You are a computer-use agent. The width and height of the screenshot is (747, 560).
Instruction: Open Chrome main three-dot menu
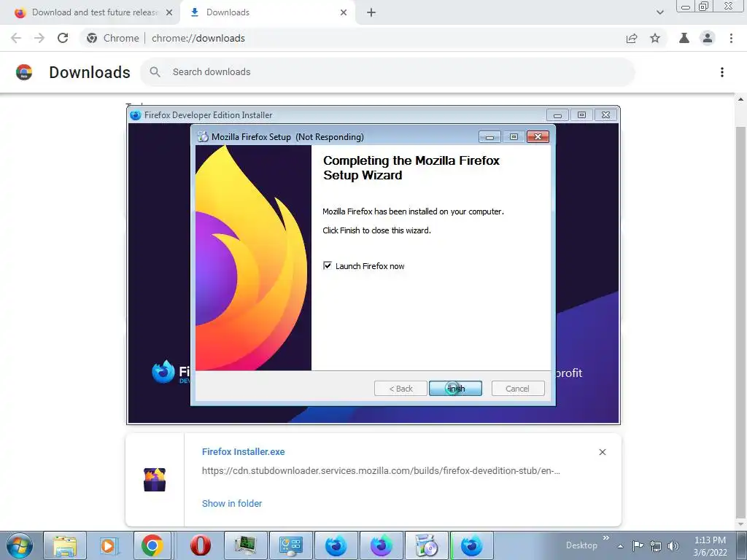(x=731, y=38)
